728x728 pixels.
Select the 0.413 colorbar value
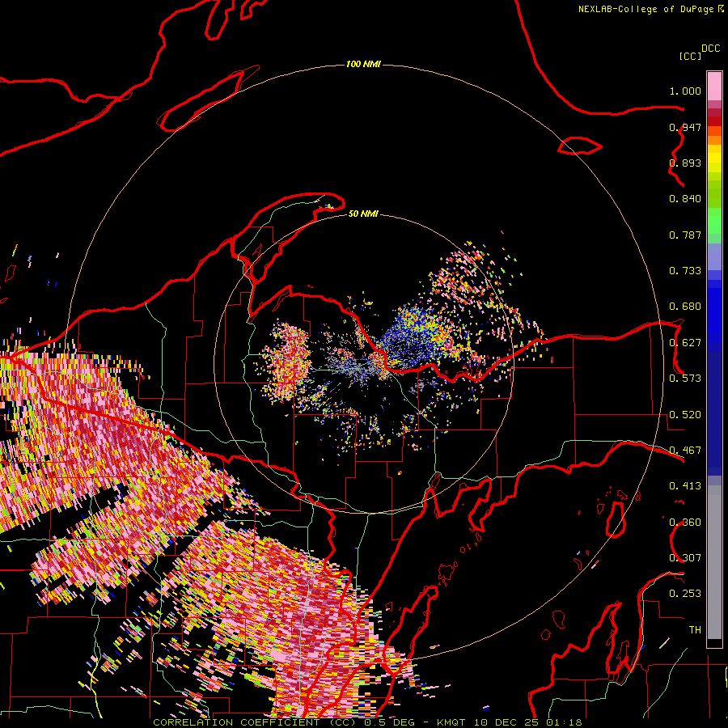[x=685, y=486]
